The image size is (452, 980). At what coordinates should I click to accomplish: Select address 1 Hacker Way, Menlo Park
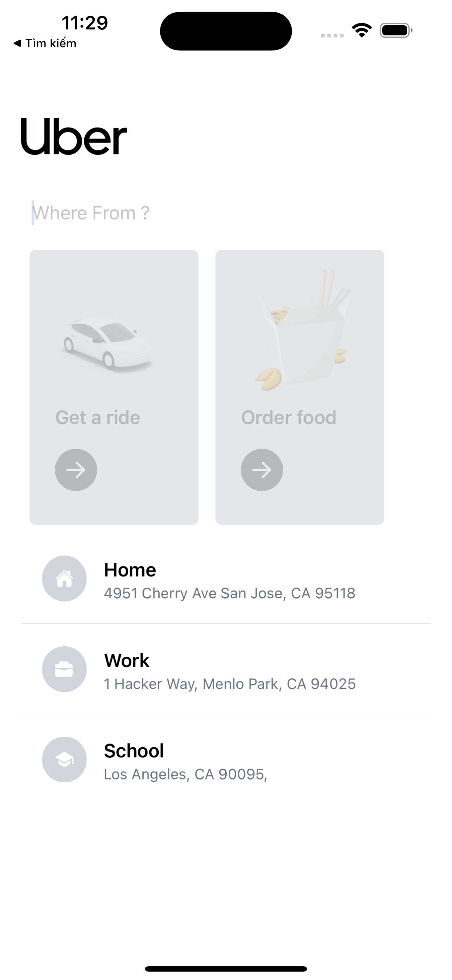click(x=230, y=684)
